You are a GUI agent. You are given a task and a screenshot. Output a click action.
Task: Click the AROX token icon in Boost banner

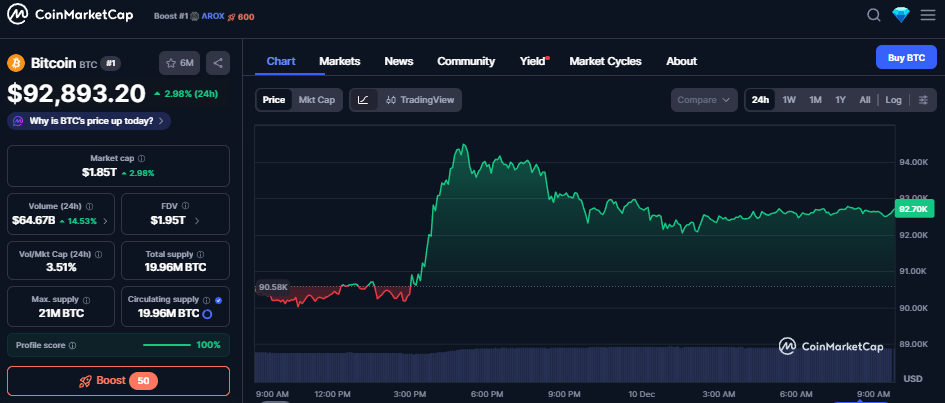(194, 16)
